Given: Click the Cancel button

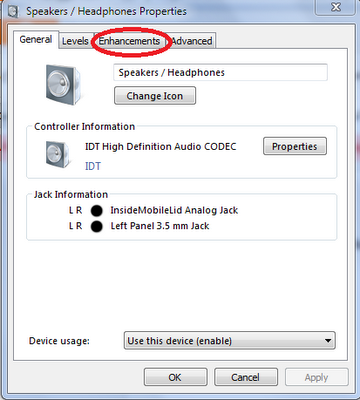Looking at the screenshot, I should click(246, 377).
